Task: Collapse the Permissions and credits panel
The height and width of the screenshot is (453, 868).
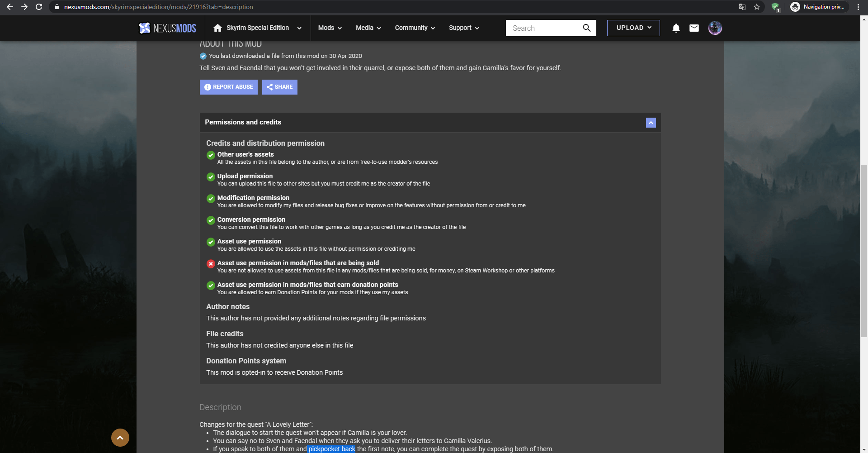Action: [x=651, y=123]
